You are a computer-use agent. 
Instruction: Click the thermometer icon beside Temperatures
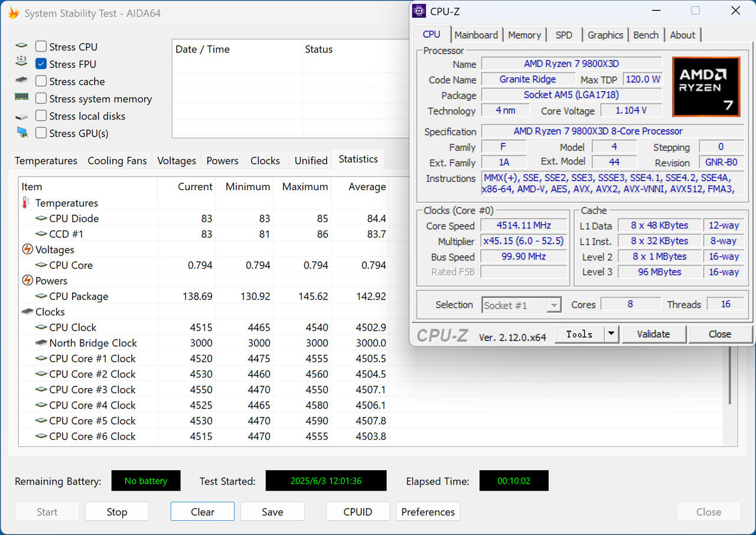tap(27, 203)
